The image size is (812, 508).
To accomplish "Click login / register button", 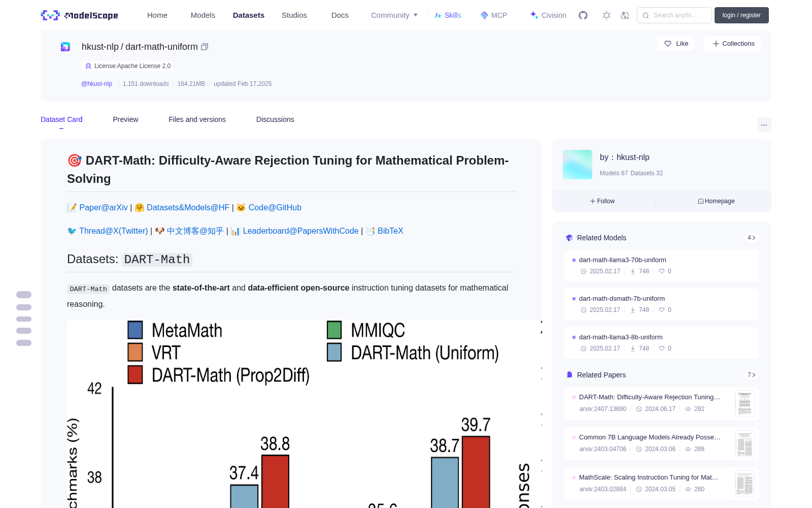I will (x=741, y=15).
